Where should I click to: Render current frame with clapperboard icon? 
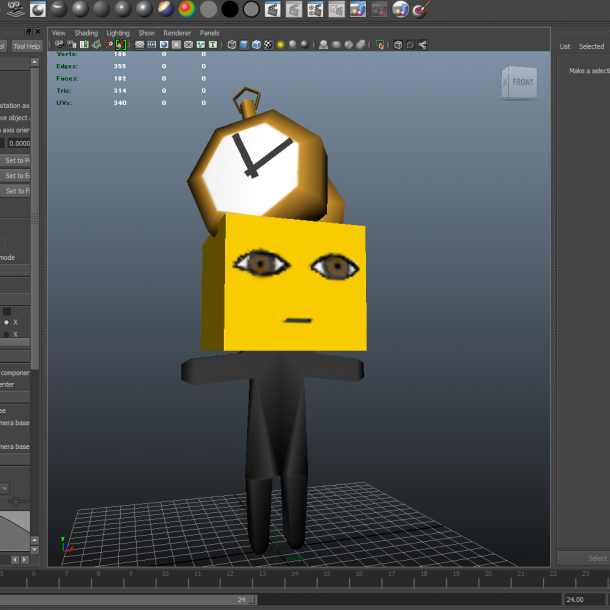point(272,9)
